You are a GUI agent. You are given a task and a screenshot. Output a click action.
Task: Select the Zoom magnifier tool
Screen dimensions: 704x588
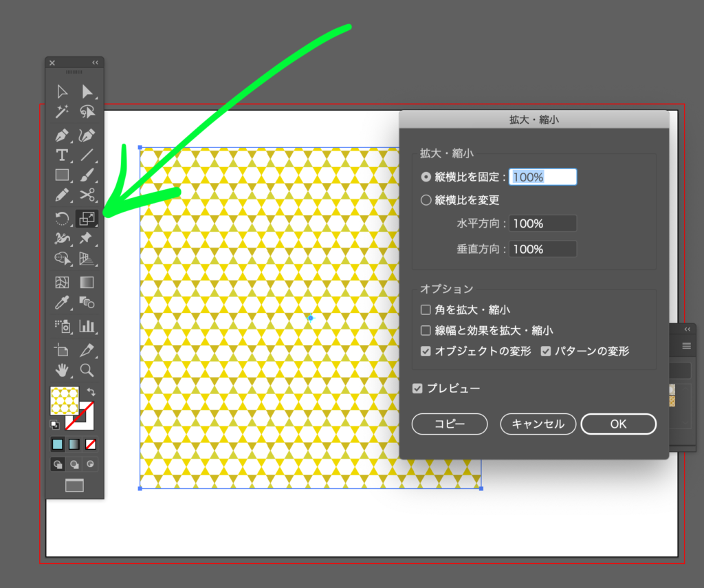point(87,371)
